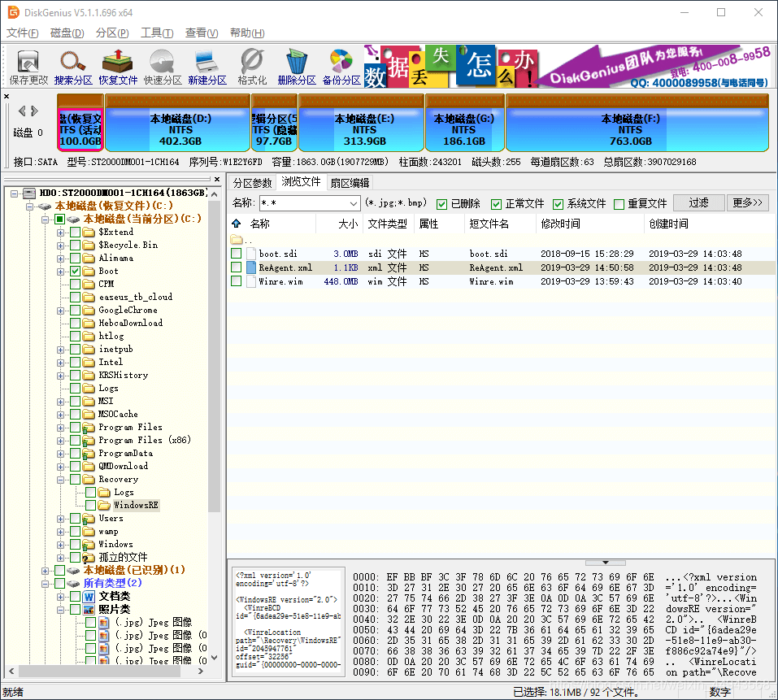Click the Save Changes (保存更改) toolbar icon
Screen dimensions: 778x700
[x=28, y=67]
